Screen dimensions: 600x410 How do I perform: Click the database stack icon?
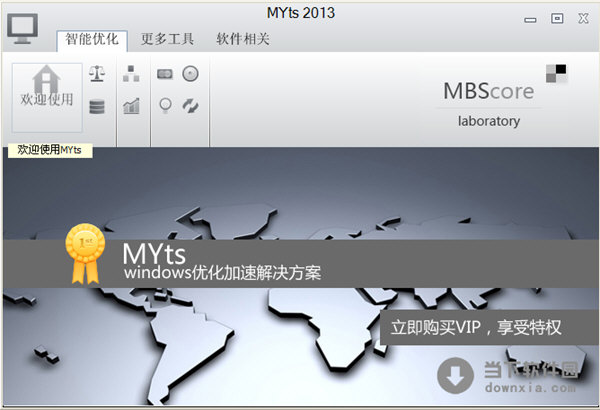pyautogui.click(x=97, y=107)
